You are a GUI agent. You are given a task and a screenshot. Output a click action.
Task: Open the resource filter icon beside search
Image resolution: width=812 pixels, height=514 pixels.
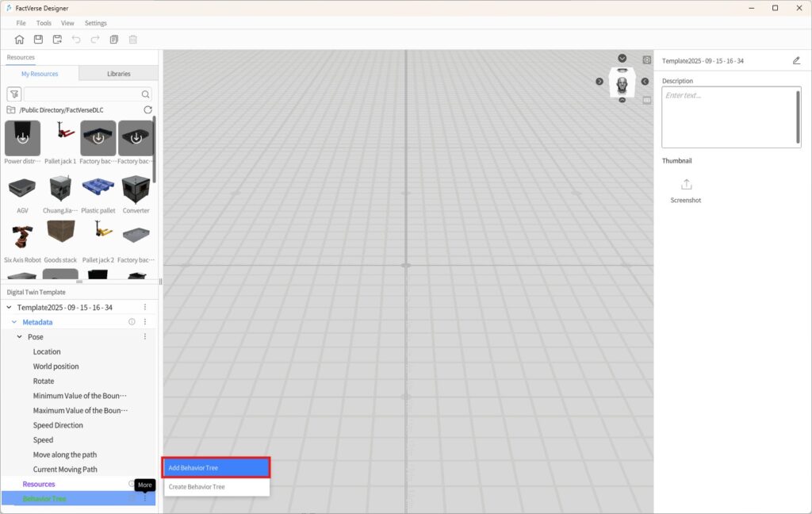pos(14,94)
